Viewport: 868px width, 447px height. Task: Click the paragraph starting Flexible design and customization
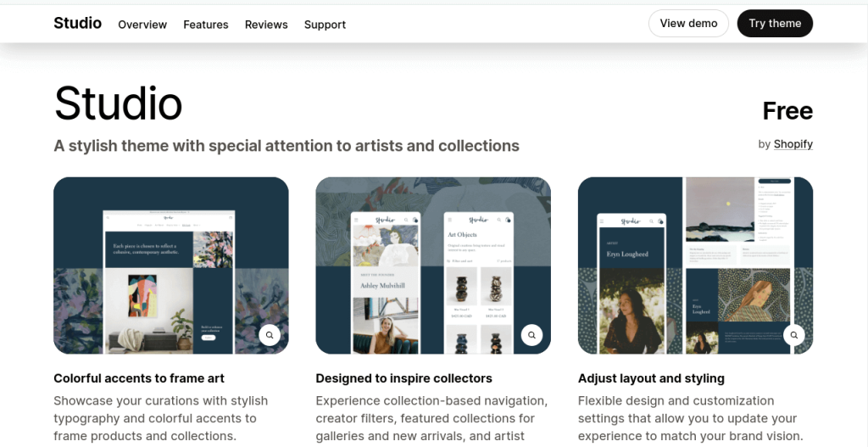(690, 418)
